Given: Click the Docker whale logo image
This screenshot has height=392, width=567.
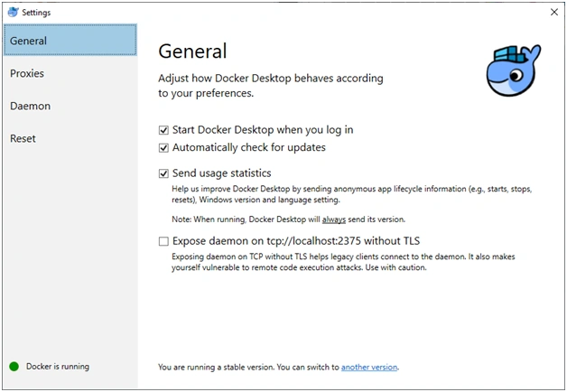Looking at the screenshot, I should [x=513, y=70].
